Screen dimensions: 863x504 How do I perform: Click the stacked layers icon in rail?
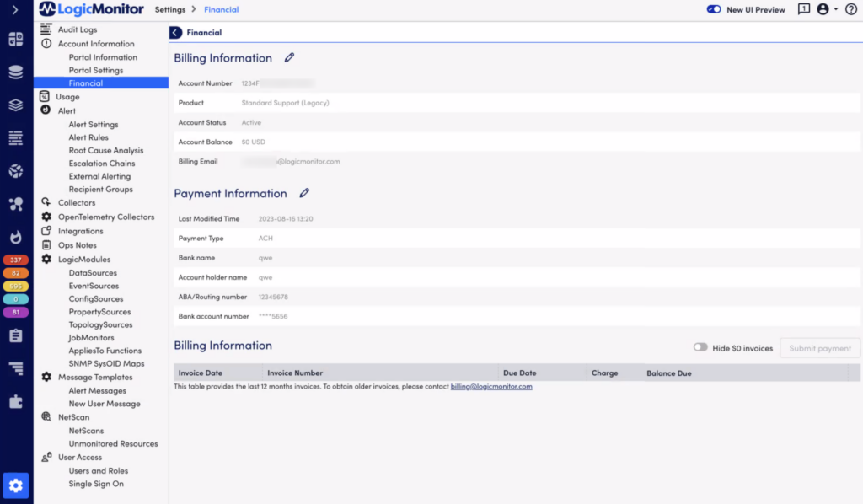tap(15, 105)
